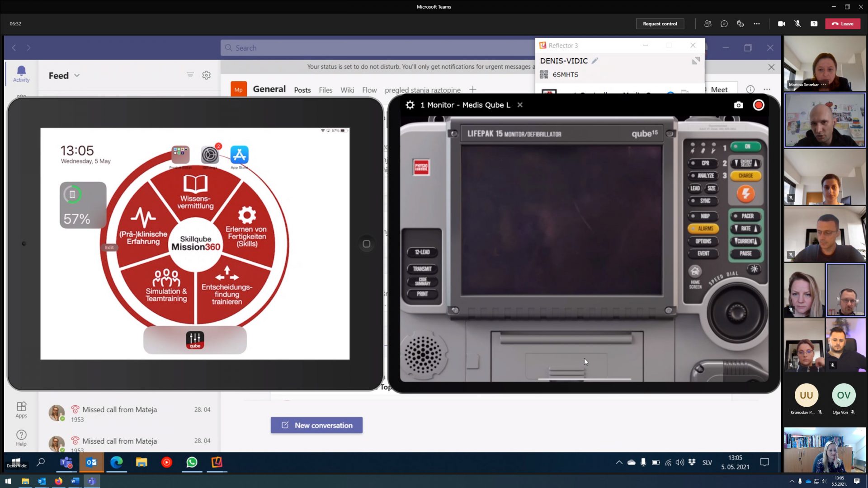The height and width of the screenshot is (488, 868).
Task: Toggle the SYNC button on the defibrillator
Action: pyautogui.click(x=703, y=201)
